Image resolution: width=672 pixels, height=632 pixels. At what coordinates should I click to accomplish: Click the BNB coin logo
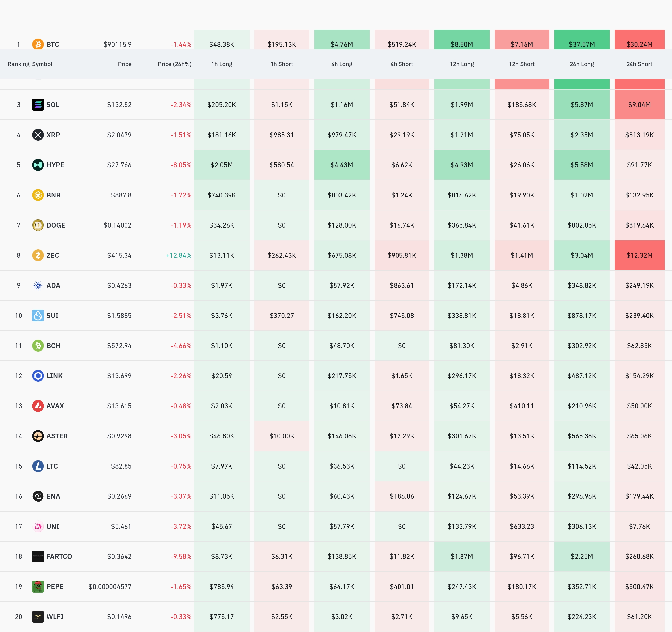pos(38,195)
